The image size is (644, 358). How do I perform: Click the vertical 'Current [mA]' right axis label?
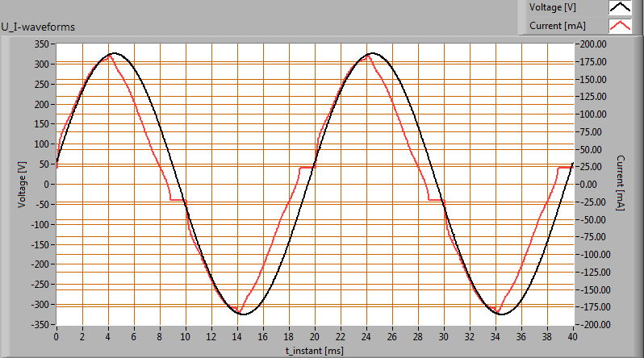621,185
